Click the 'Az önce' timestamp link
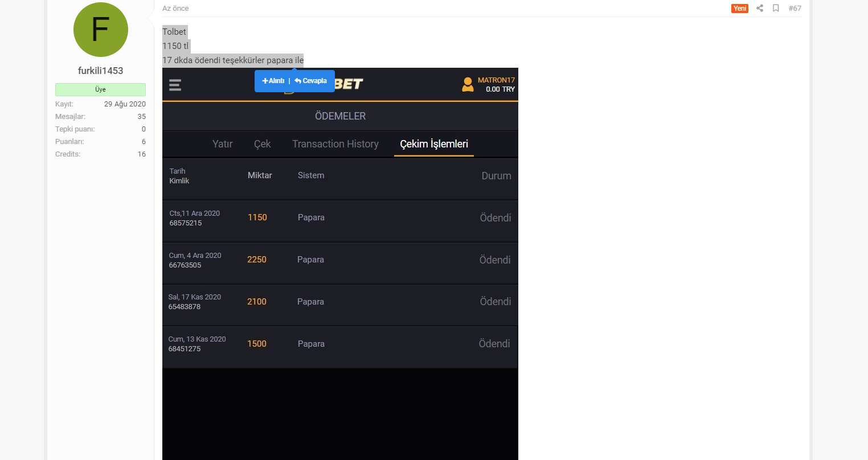 point(175,9)
